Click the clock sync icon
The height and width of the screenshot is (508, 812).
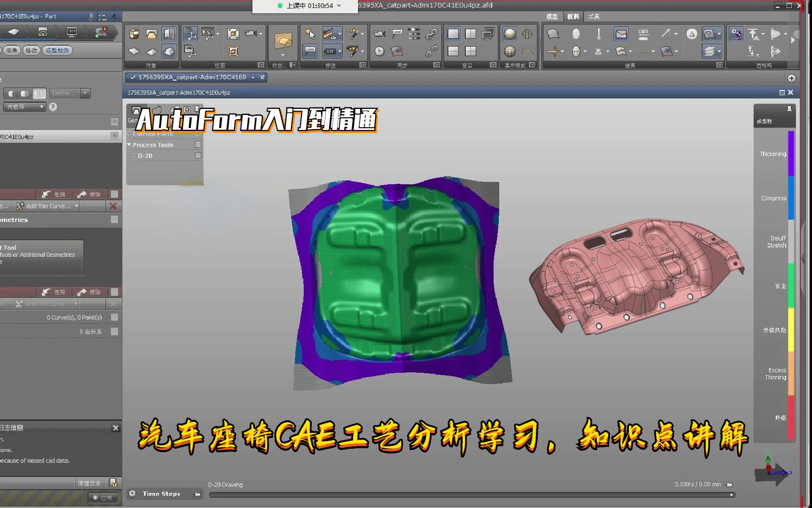(x=380, y=51)
